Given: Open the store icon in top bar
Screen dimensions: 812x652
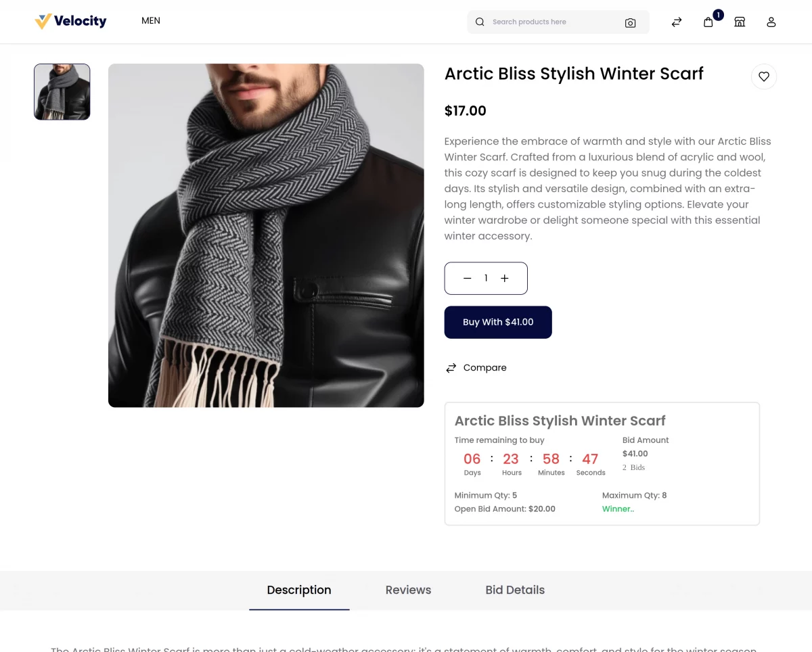Looking at the screenshot, I should [x=740, y=22].
